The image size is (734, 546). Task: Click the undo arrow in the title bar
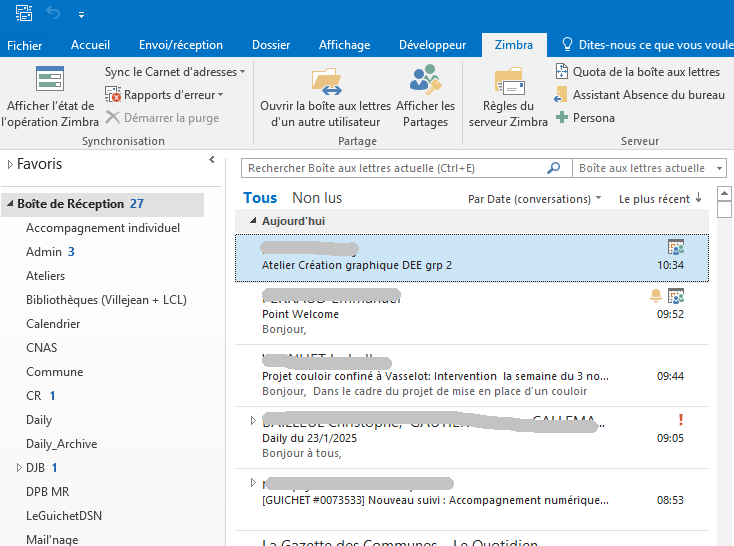53,13
